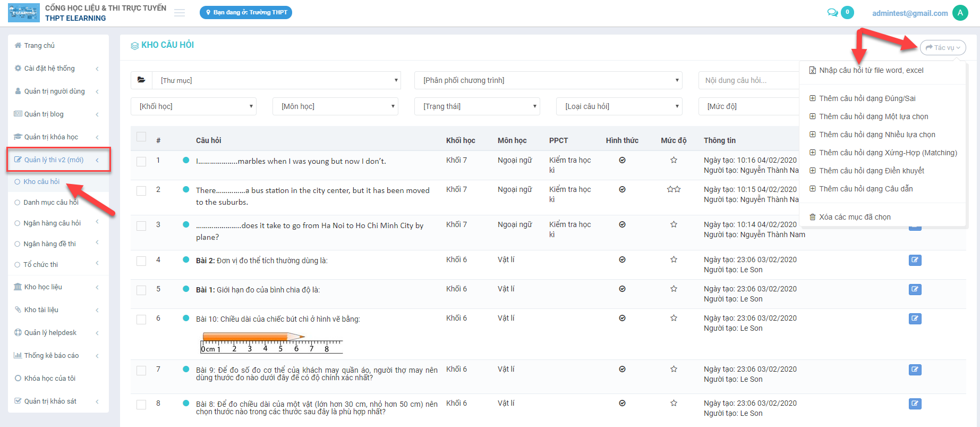Click the hamburger menu icon in header
Screen dimensions: 980x427
click(180, 13)
